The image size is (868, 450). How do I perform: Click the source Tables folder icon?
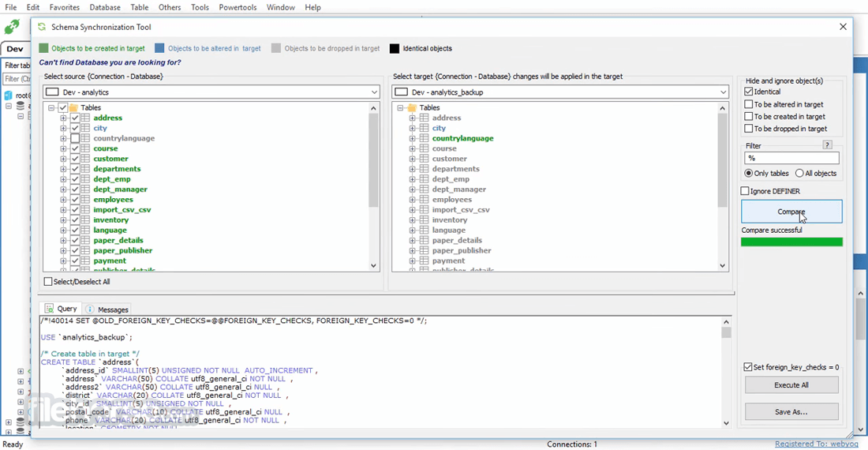click(x=73, y=107)
